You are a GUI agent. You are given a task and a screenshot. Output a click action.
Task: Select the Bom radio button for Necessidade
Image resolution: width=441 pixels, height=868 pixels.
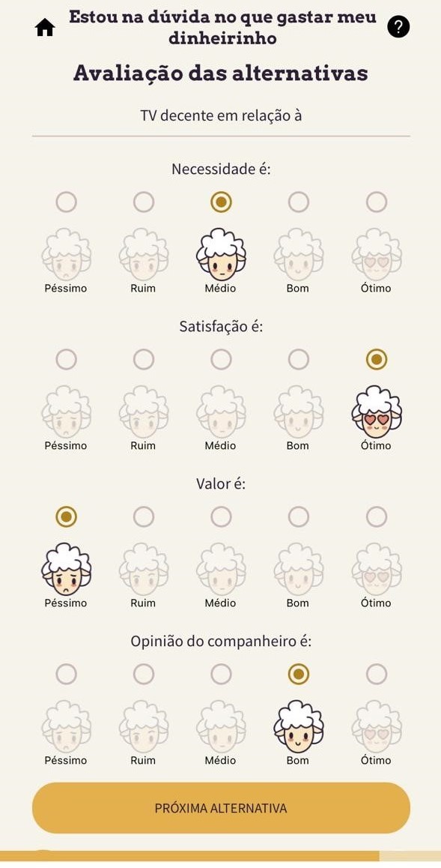coord(299,202)
